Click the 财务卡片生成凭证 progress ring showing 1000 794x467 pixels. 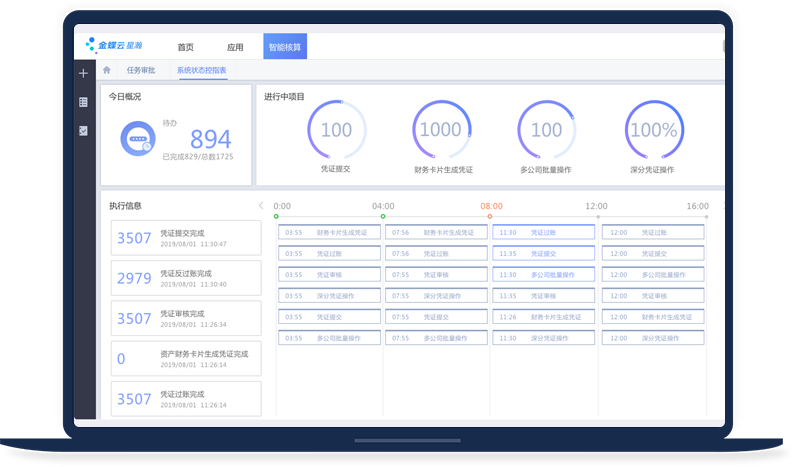point(440,130)
